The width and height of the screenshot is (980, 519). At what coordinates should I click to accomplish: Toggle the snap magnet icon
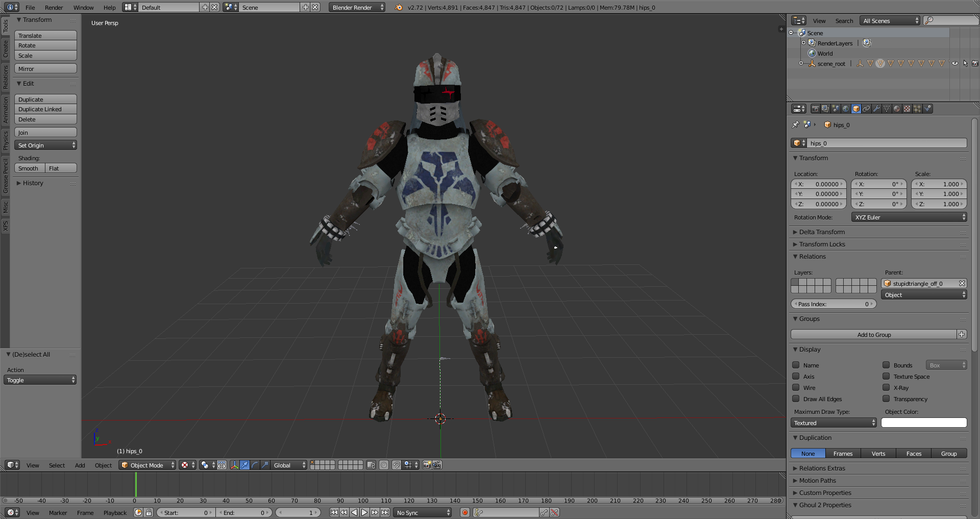click(396, 465)
